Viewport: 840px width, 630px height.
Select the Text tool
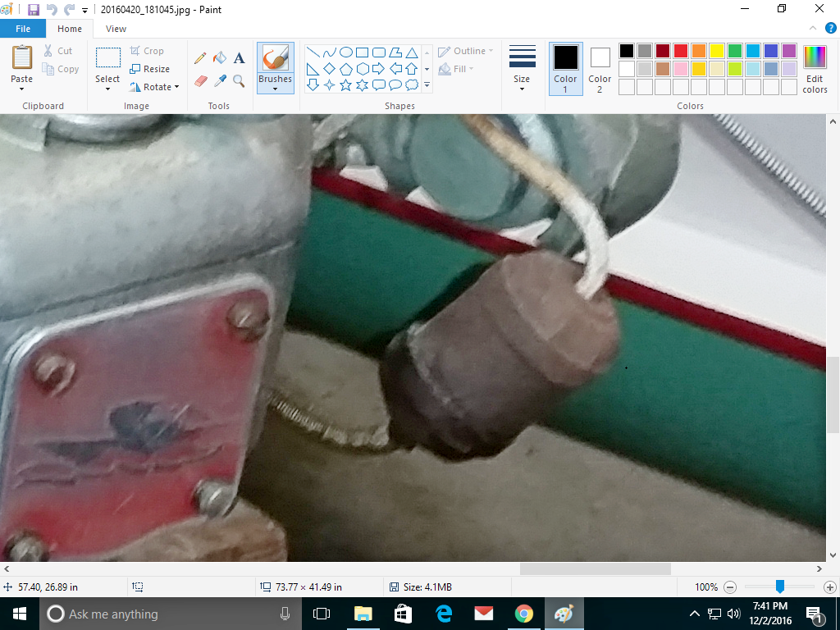coord(239,58)
